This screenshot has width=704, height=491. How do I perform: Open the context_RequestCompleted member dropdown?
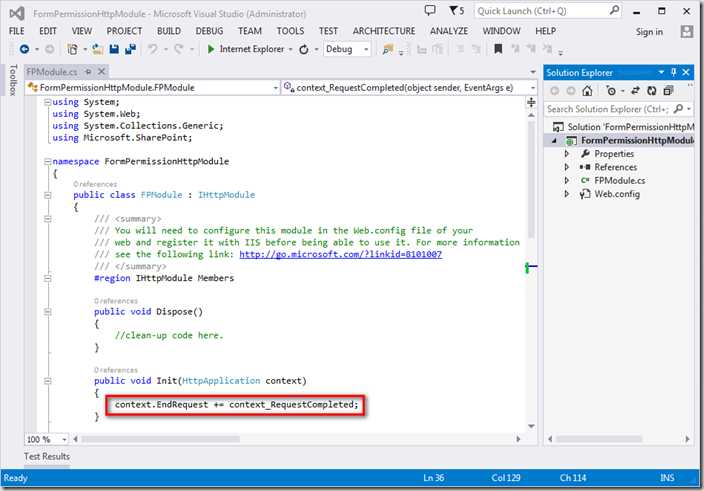coord(533,88)
